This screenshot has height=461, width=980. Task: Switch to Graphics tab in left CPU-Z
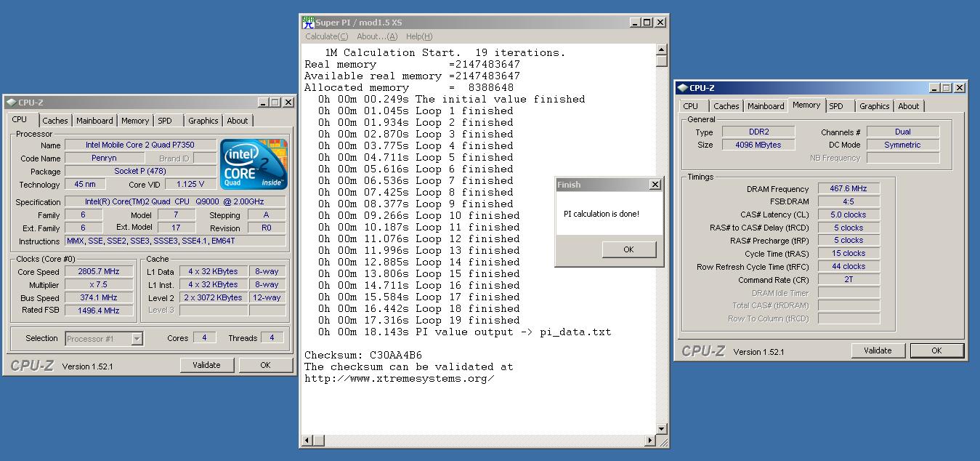point(203,121)
